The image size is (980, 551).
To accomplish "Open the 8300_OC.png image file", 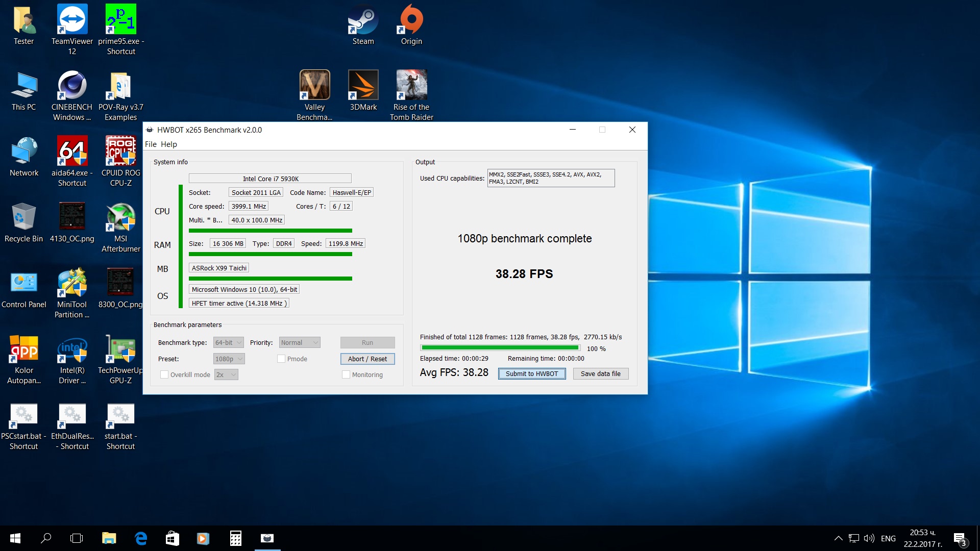I will coord(121,289).
